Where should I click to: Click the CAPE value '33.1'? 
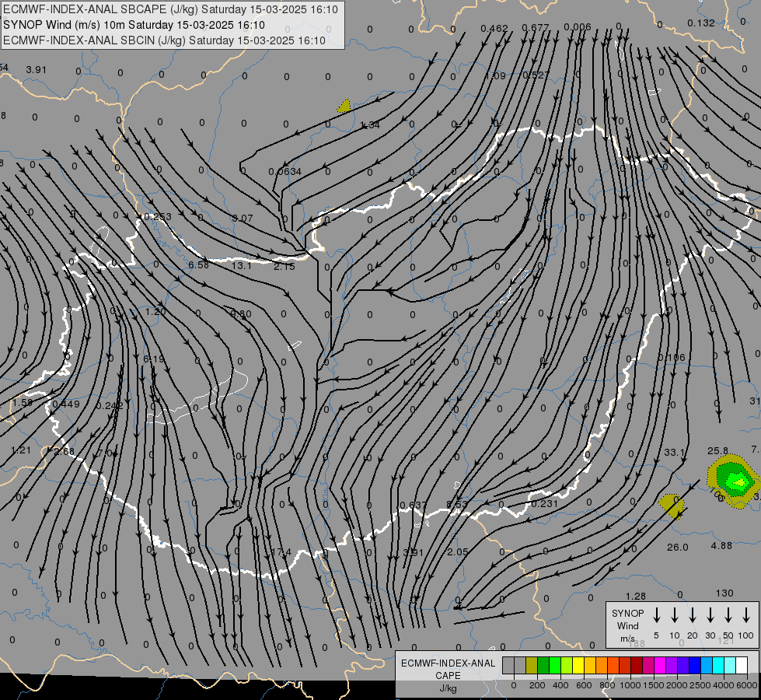674,452
